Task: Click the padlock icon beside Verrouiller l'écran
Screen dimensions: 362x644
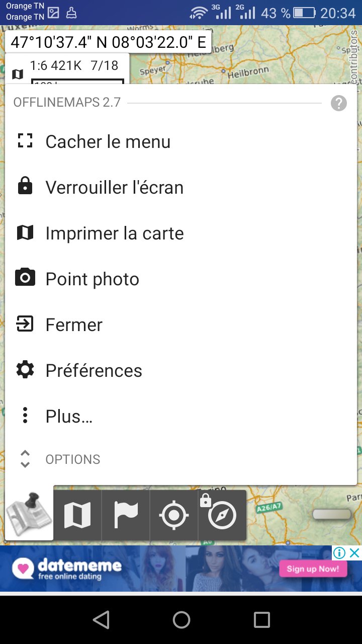Action: tap(25, 187)
